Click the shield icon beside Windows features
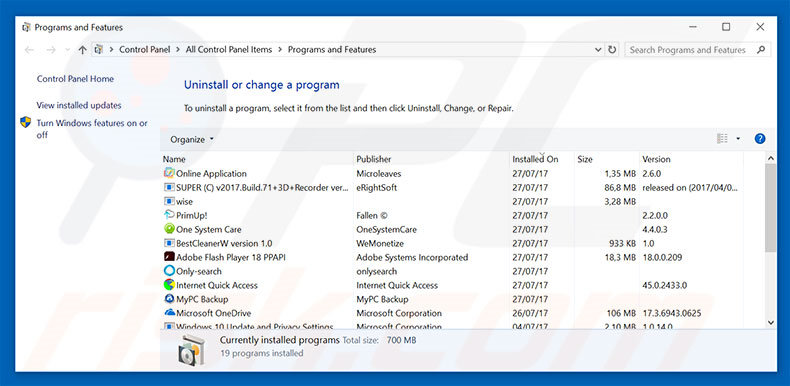The height and width of the screenshot is (386, 790). [x=26, y=122]
